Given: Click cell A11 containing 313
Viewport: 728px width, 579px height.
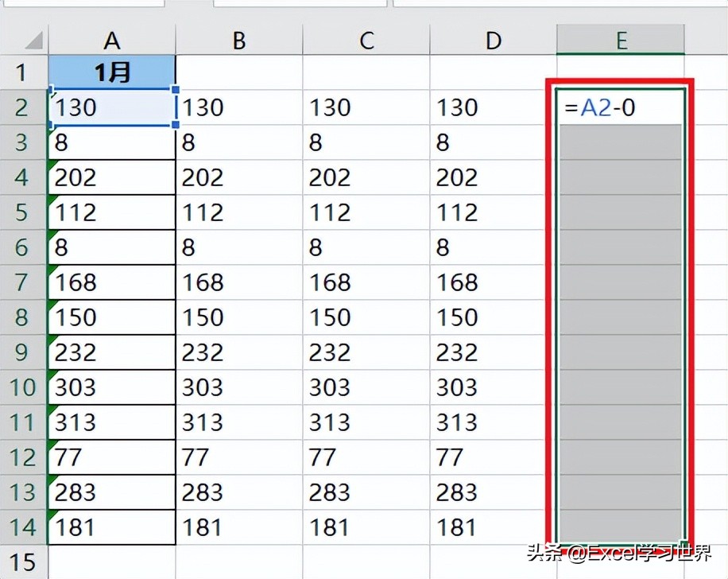Looking at the screenshot, I should click(x=112, y=422).
